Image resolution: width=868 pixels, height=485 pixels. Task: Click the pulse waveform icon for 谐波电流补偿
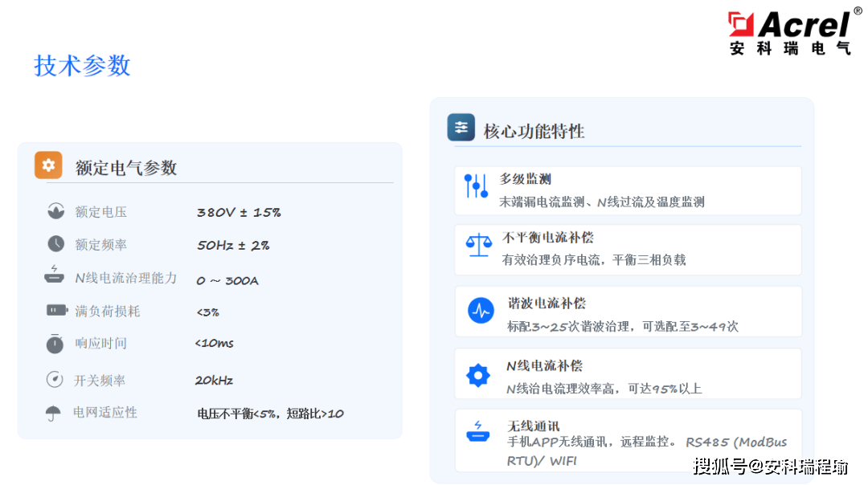click(481, 310)
